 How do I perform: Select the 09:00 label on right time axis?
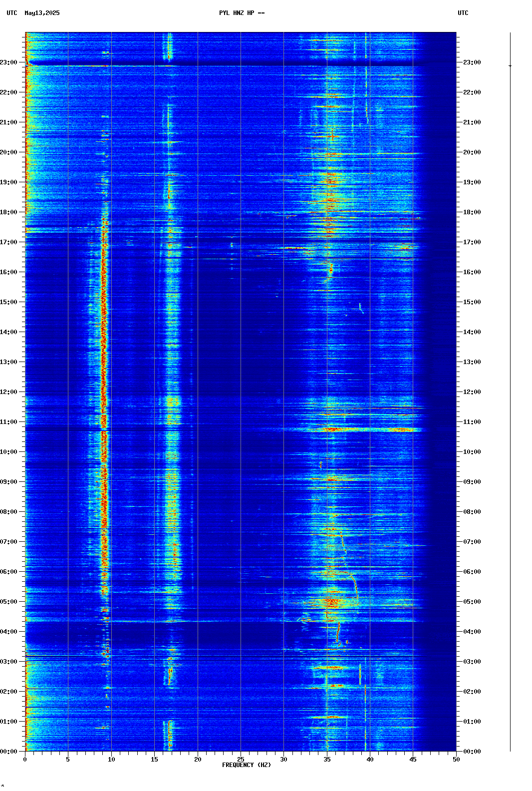click(x=472, y=482)
